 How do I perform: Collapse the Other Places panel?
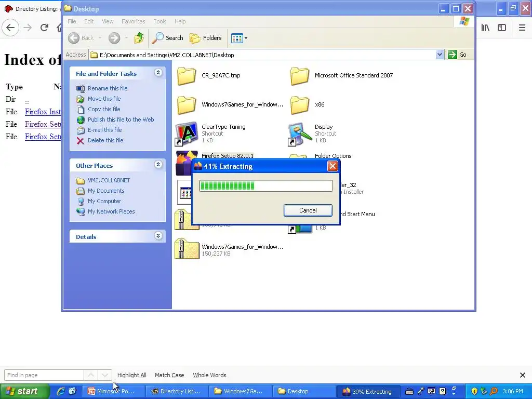[158, 165]
